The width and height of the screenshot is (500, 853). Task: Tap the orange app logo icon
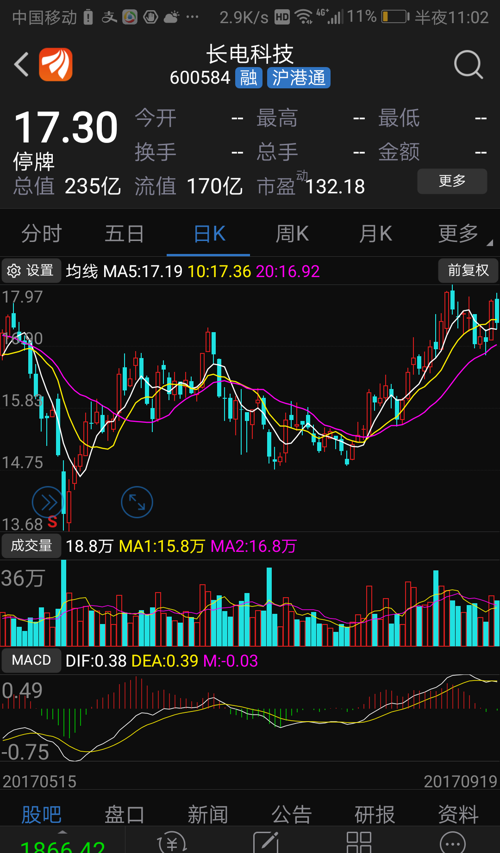(x=55, y=65)
